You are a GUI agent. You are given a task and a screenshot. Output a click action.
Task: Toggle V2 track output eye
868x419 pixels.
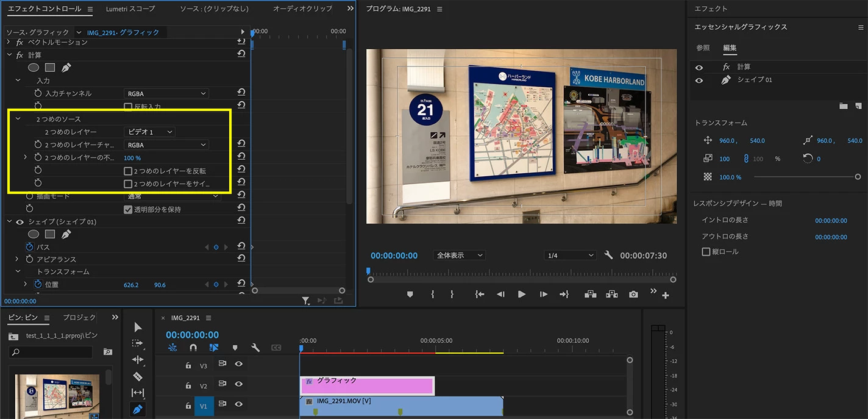[x=238, y=384]
